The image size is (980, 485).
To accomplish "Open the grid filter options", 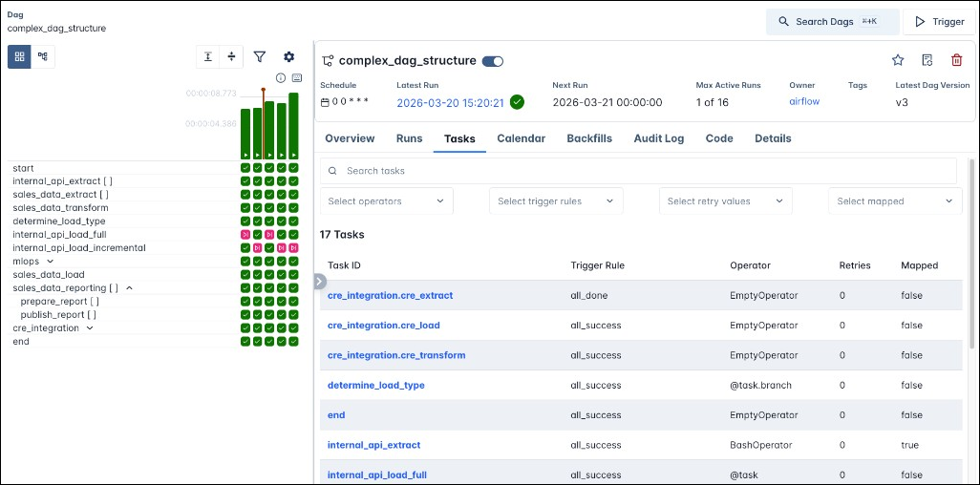I will pos(260,57).
